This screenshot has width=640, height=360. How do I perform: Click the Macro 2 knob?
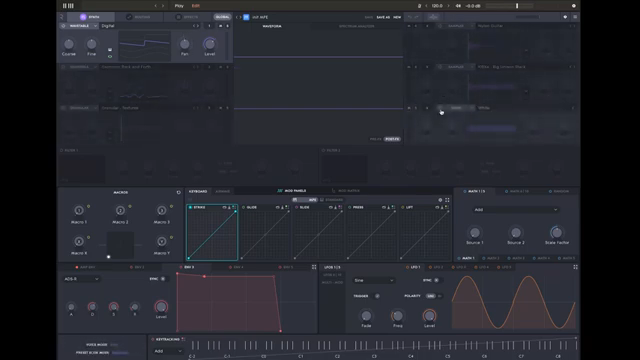click(x=120, y=210)
